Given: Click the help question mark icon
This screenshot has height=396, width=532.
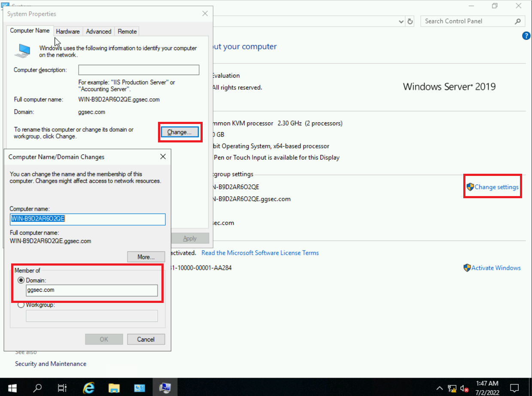Looking at the screenshot, I should click(526, 36).
